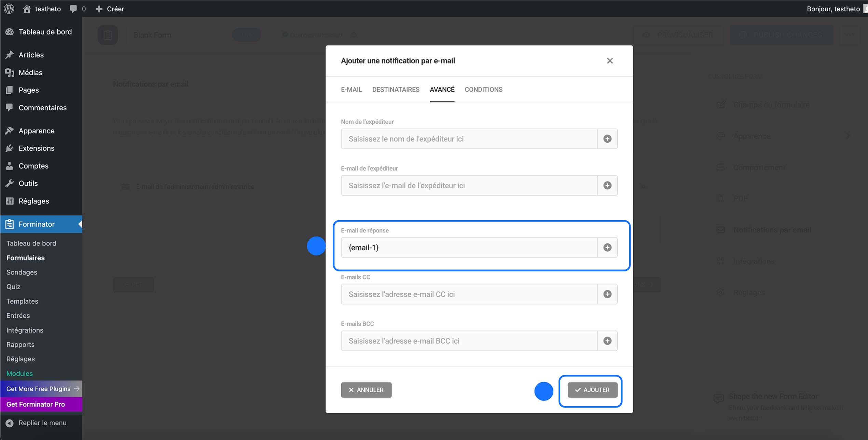The height and width of the screenshot is (440, 868).
Task: Insert form data into CC emails field
Action: (x=607, y=294)
